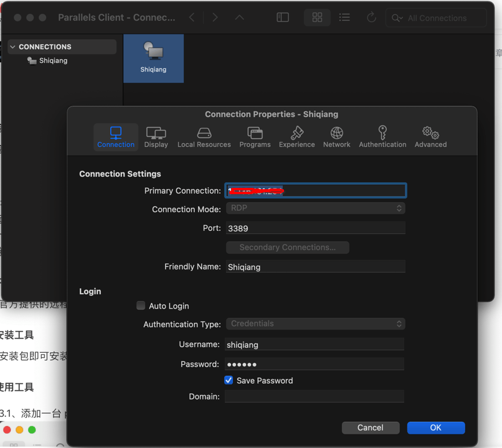Switch to list view

click(x=344, y=17)
